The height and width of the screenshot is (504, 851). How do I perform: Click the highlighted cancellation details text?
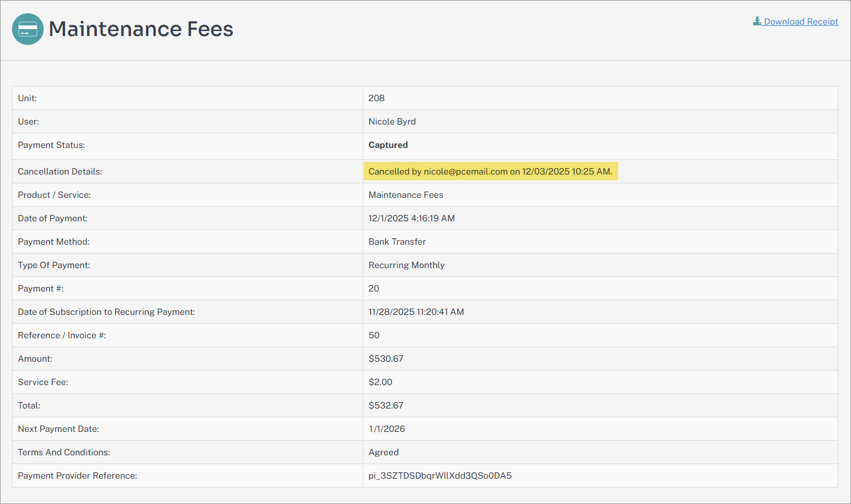pyautogui.click(x=490, y=171)
